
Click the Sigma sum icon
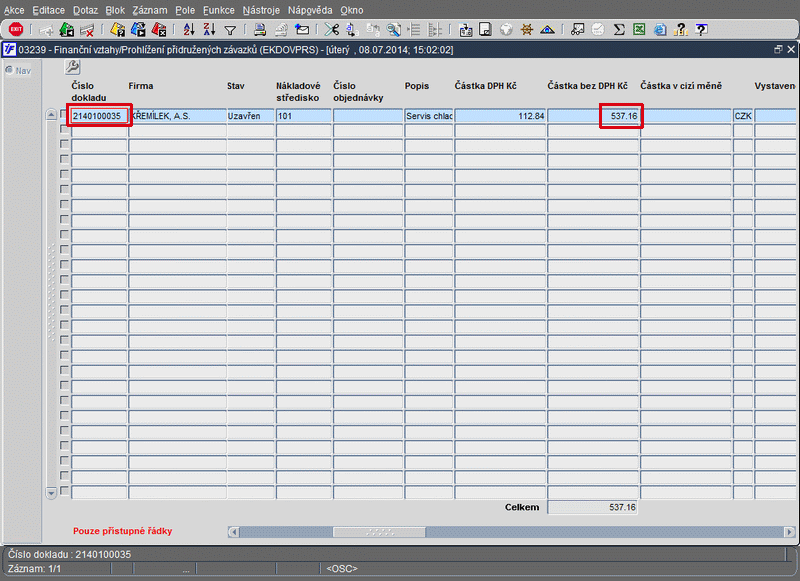tap(619, 30)
